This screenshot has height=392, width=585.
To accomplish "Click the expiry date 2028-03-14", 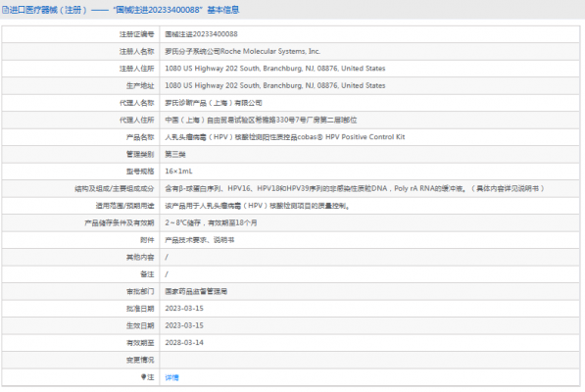I will (x=184, y=342).
